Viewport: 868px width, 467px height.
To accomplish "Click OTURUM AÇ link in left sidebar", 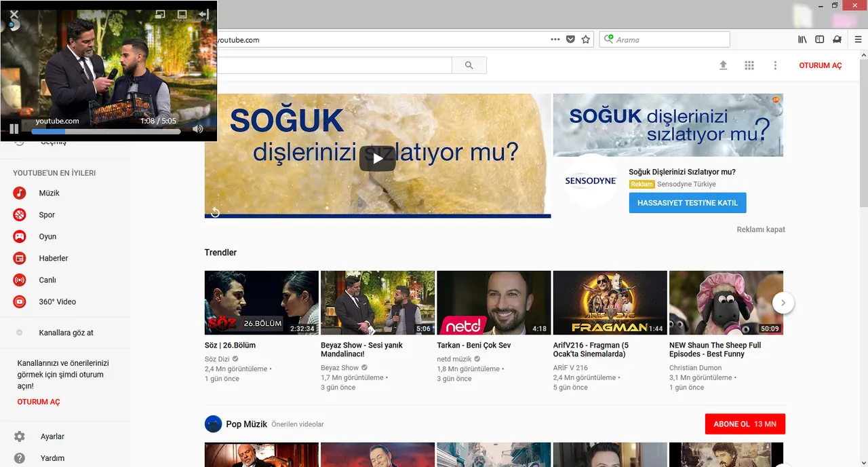I will (39, 402).
